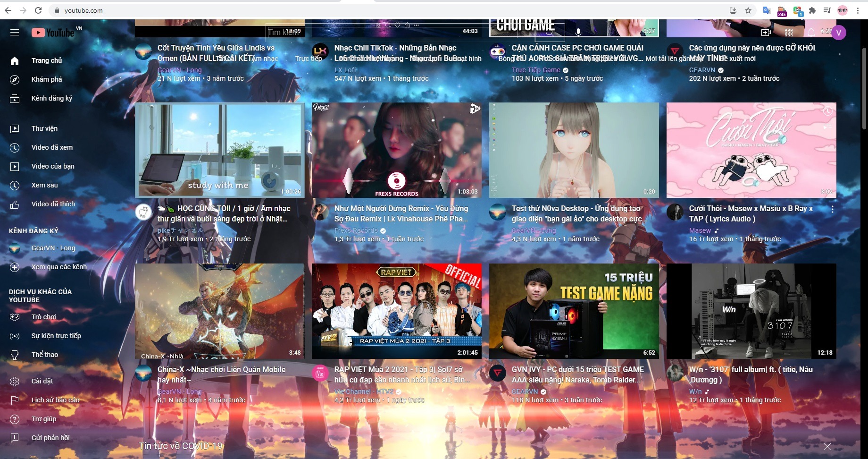Go to Trang chủ in the sidebar
The height and width of the screenshot is (459, 868).
47,60
